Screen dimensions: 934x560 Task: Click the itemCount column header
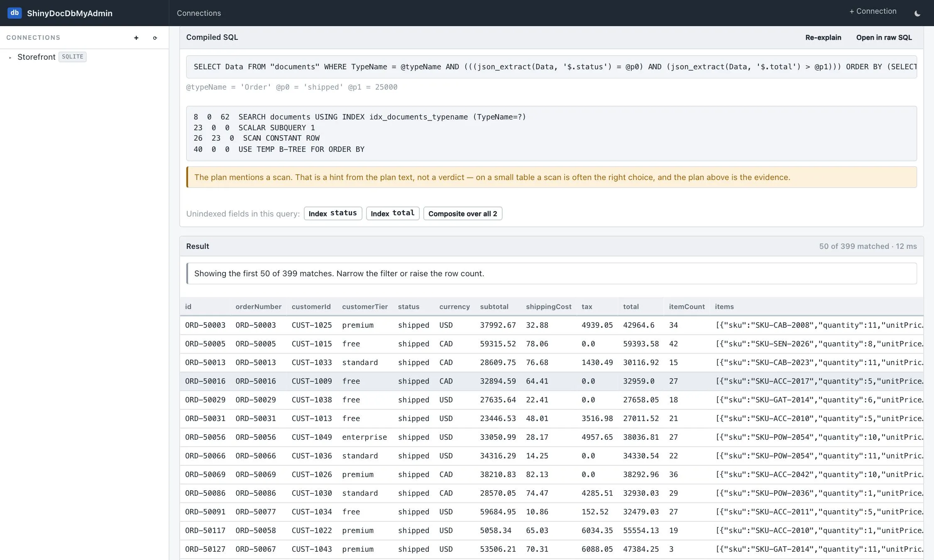tap(687, 307)
